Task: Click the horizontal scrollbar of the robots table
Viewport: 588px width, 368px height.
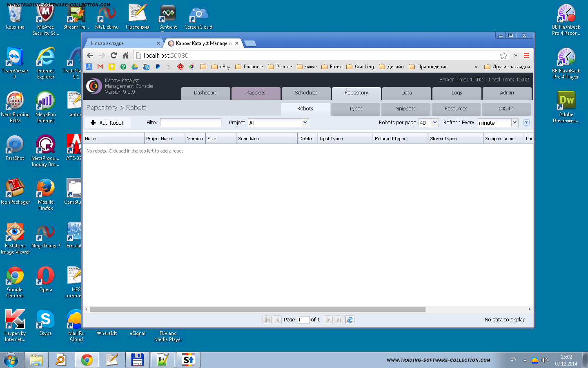Action: (257, 310)
